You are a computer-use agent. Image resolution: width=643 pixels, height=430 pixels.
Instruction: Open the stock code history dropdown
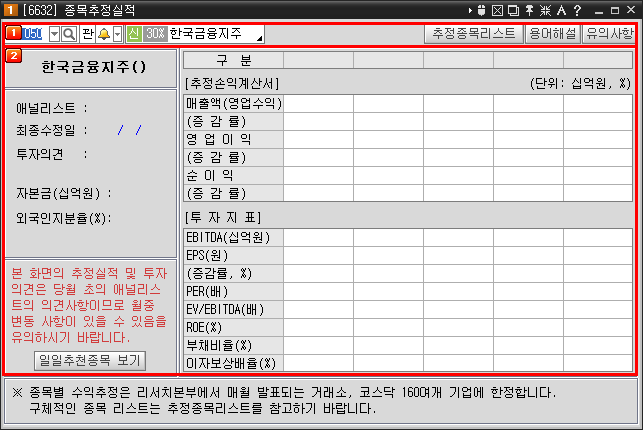click(54, 34)
